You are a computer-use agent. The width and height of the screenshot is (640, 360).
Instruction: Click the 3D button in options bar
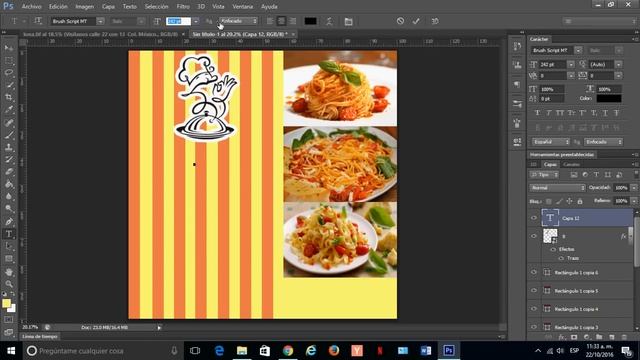435,21
